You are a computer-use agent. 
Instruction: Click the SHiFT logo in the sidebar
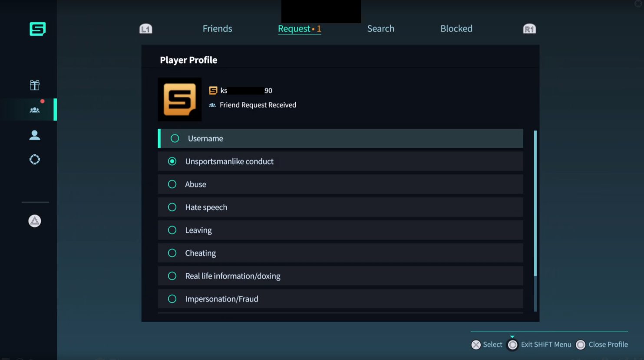(37, 29)
